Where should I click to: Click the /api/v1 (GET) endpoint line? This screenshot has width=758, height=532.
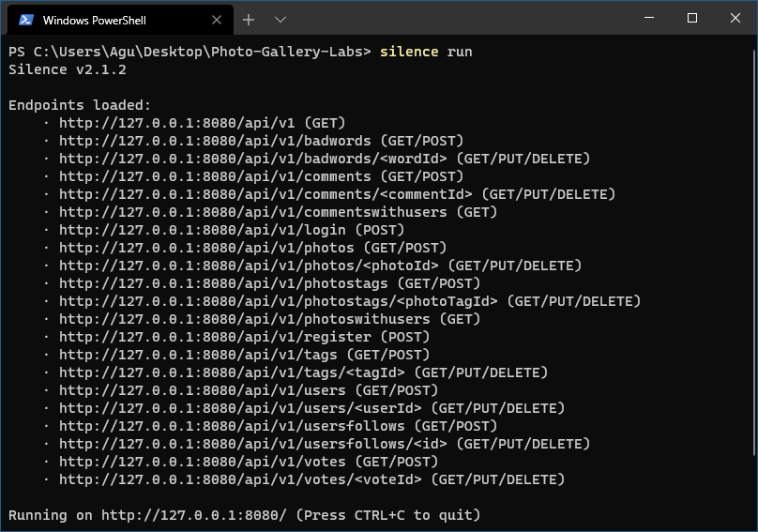point(202,123)
